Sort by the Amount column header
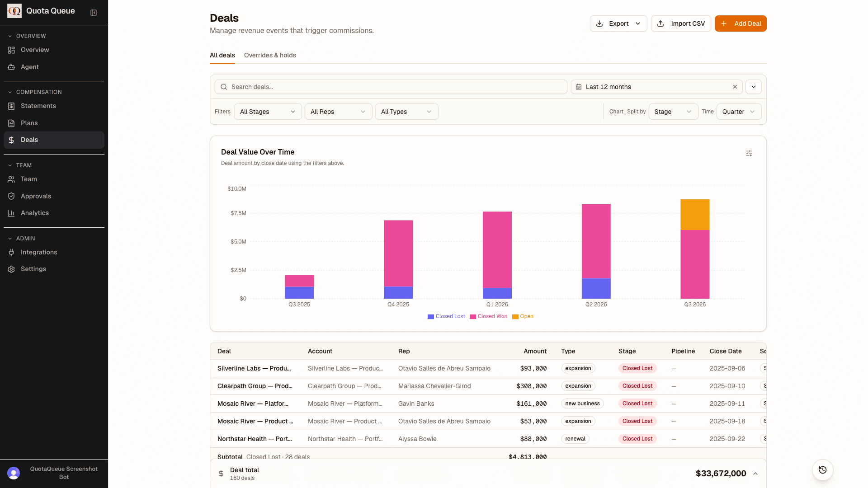 tap(535, 351)
